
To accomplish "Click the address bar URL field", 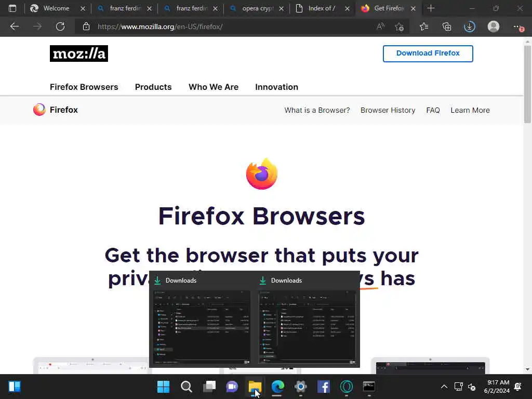I will tap(224, 26).
